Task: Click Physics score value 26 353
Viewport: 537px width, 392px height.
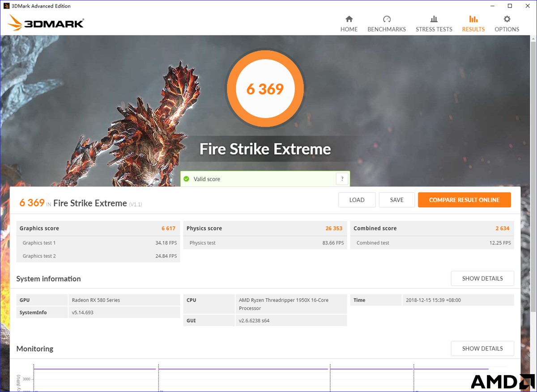Action: pos(334,228)
